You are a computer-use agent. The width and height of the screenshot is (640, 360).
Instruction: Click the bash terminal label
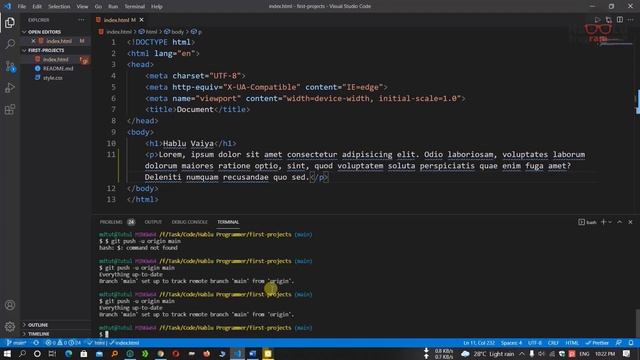pos(587,222)
